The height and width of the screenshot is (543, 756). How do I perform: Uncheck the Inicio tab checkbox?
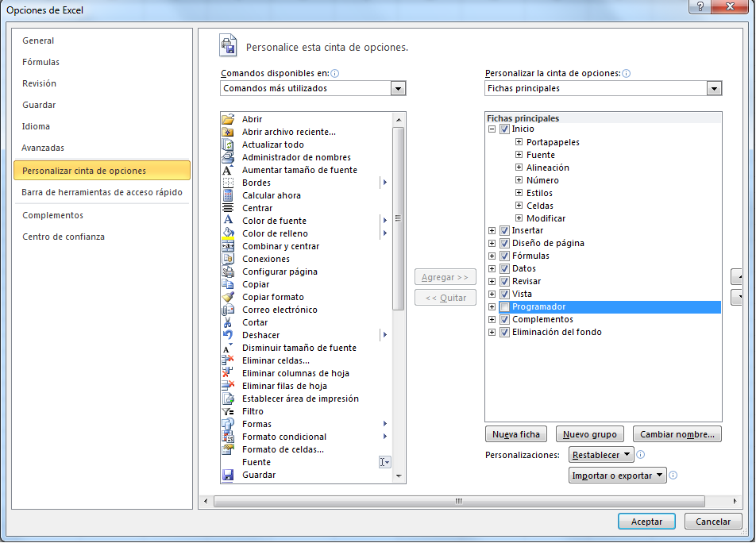504,129
